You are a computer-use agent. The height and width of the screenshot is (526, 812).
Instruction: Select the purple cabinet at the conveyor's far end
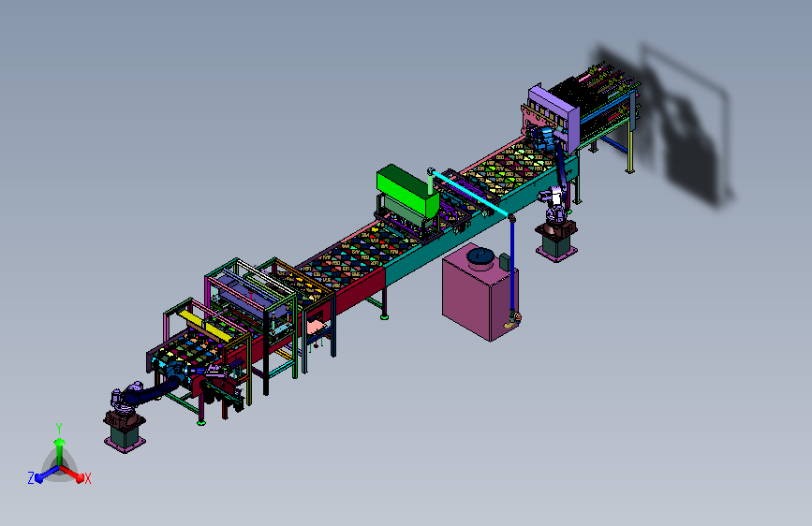click(554, 118)
